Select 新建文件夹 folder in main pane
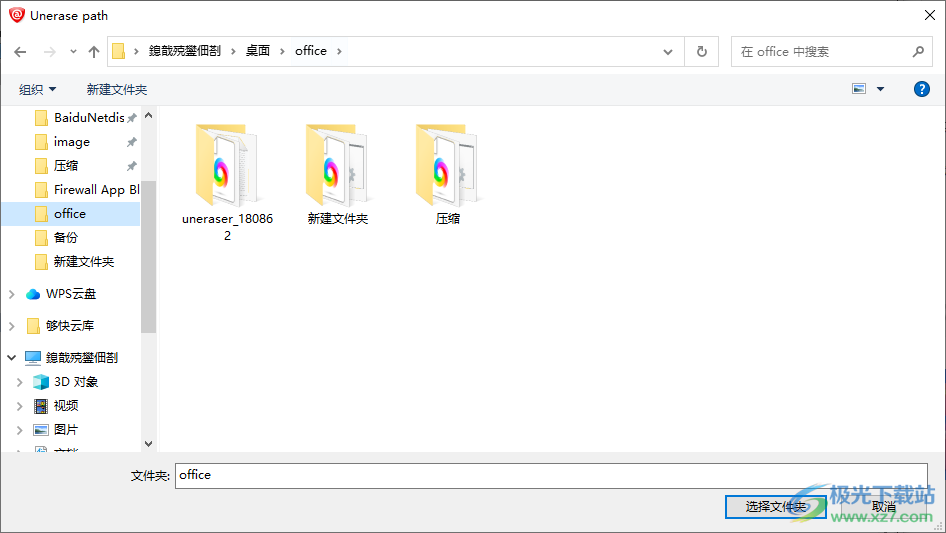 [x=337, y=174]
